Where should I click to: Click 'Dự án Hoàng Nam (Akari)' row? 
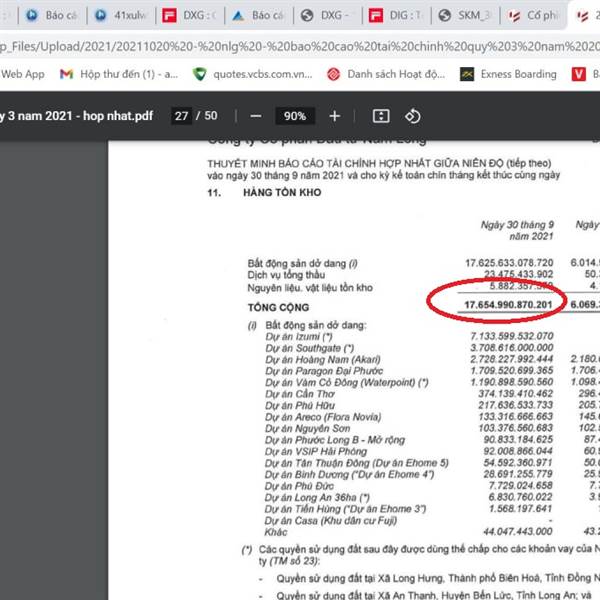tap(323, 360)
